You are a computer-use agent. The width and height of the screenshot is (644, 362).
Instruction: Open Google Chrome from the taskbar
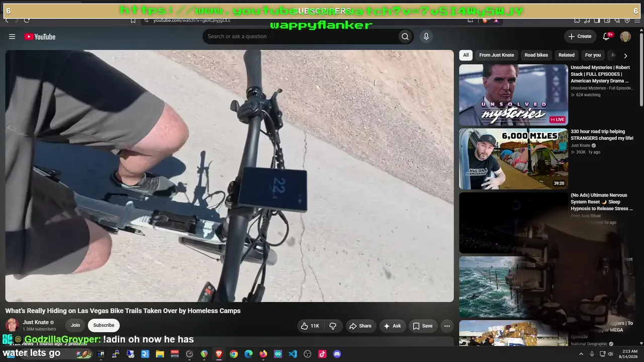point(233,354)
